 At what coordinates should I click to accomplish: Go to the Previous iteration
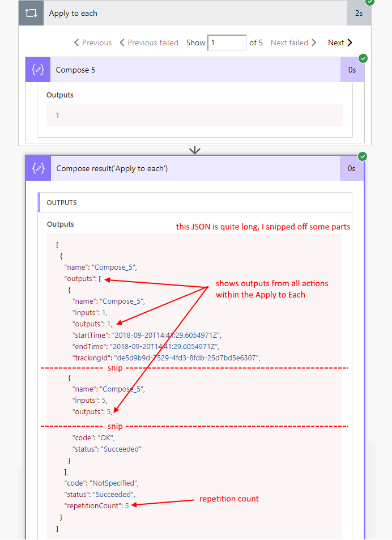coord(93,42)
